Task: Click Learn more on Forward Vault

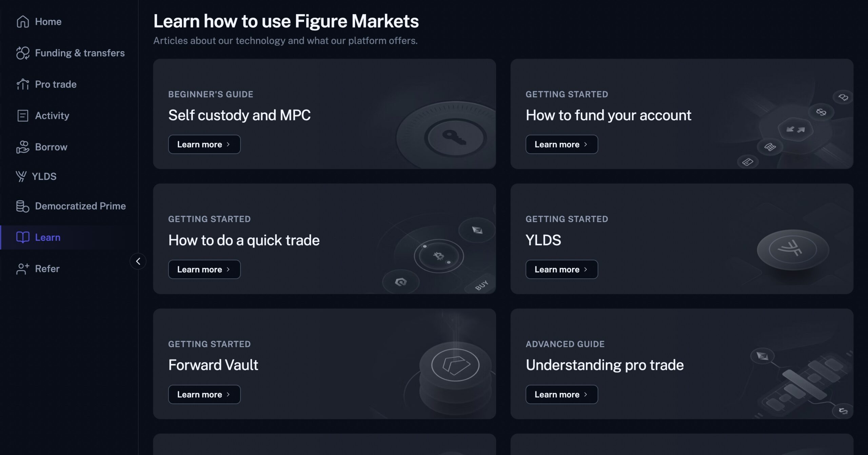Action: [204, 394]
